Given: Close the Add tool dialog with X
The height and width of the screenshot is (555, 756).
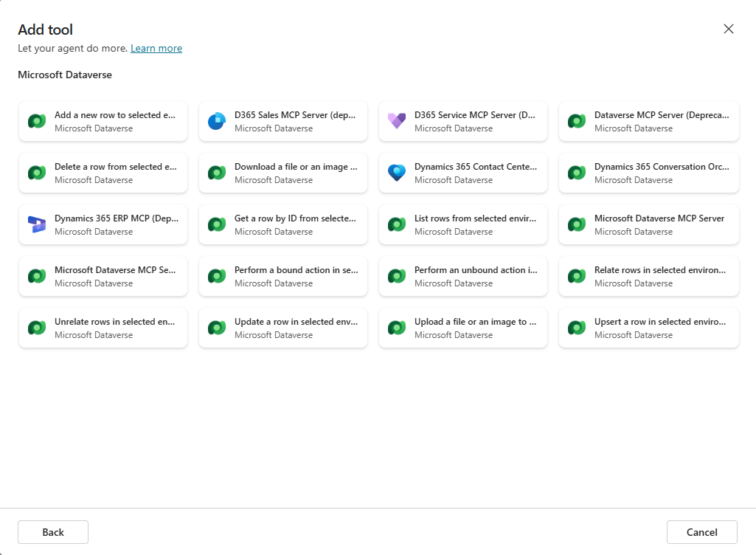Looking at the screenshot, I should 729,29.
